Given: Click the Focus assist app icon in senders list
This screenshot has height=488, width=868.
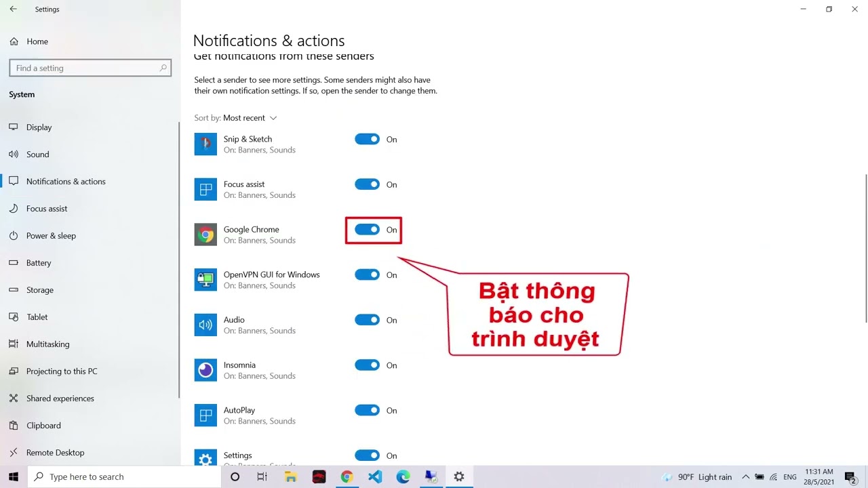Looking at the screenshot, I should click(x=205, y=189).
